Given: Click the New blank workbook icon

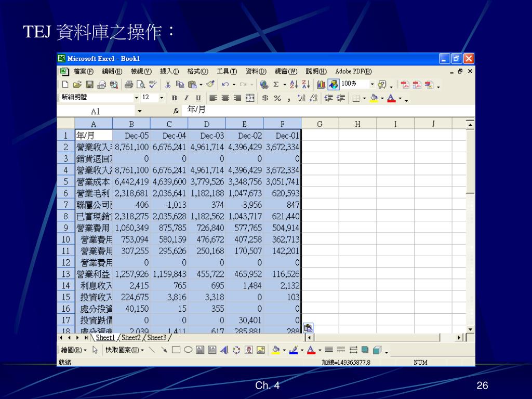Looking at the screenshot, I should coord(65,85).
